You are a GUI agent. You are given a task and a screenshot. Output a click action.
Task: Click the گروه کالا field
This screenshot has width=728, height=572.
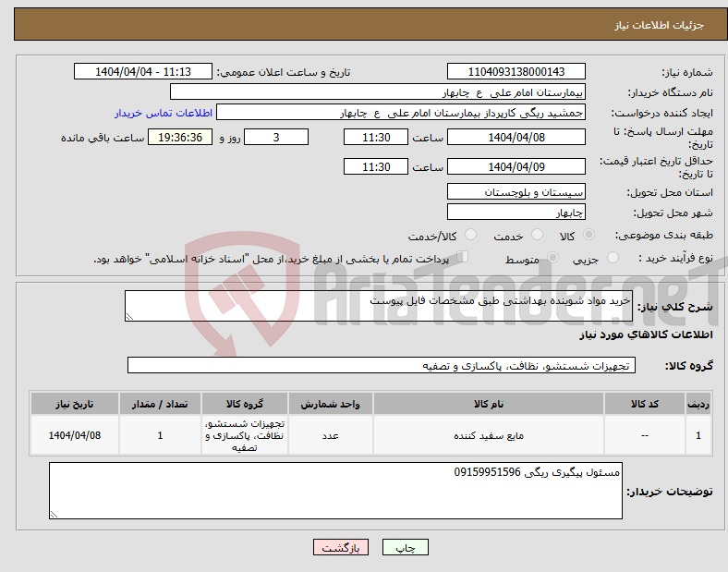[382, 365]
